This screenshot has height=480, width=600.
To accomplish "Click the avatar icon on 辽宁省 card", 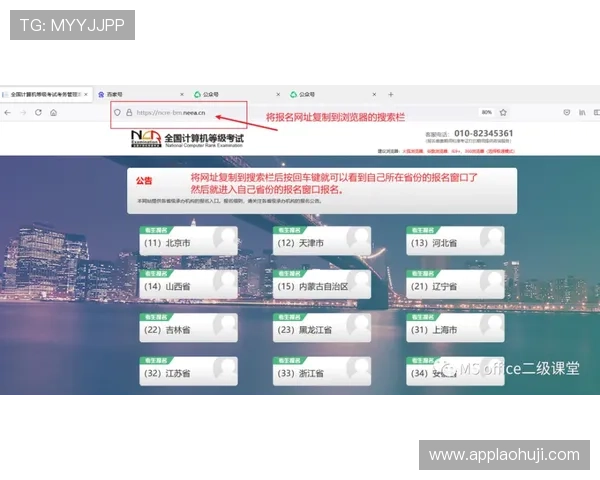I will coord(492,282).
